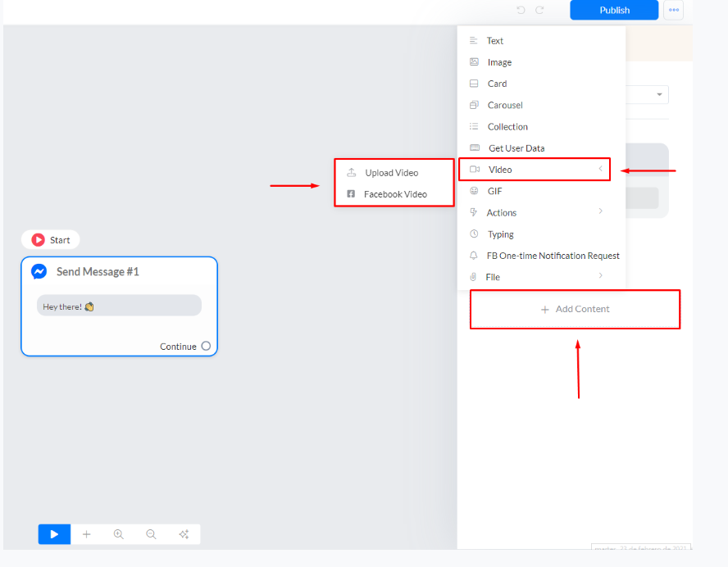Viewport: 728px width, 567px height.
Task: Open the dropdown in the right panel
Action: (x=659, y=95)
